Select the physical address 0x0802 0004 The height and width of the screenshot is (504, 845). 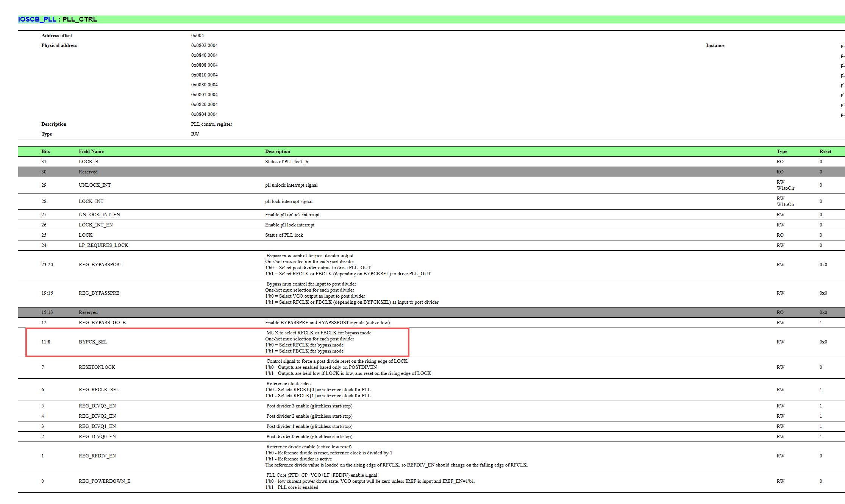[205, 45]
